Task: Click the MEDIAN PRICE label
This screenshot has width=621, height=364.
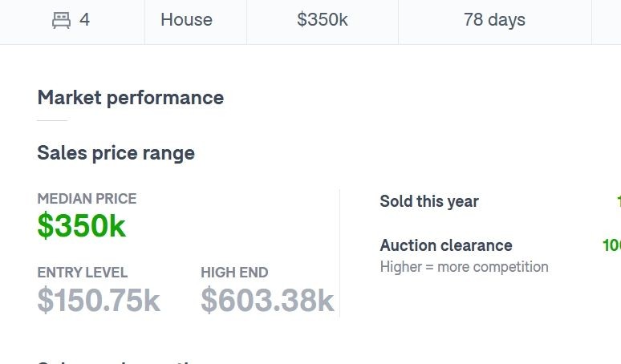Action: (87, 198)
